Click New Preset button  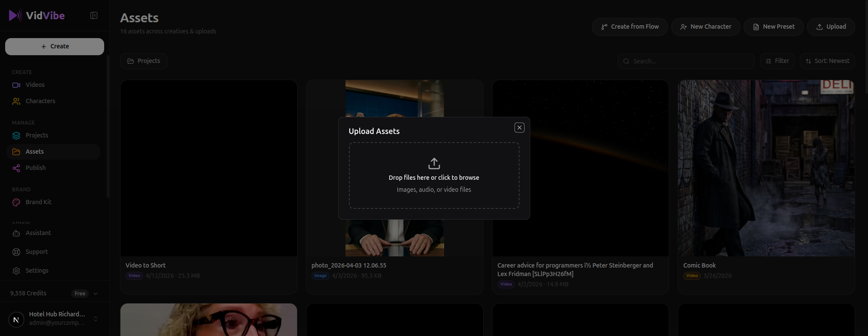(774, 27)
